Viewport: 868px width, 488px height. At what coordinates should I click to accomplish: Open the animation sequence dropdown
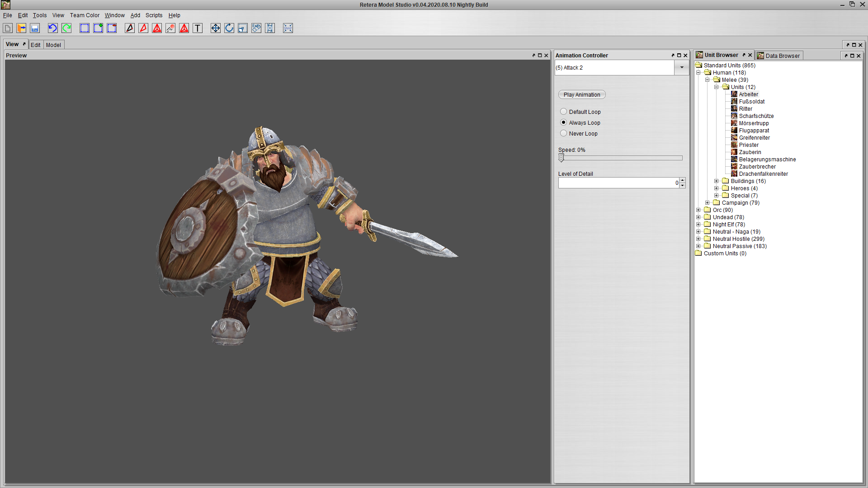[682, 68]
